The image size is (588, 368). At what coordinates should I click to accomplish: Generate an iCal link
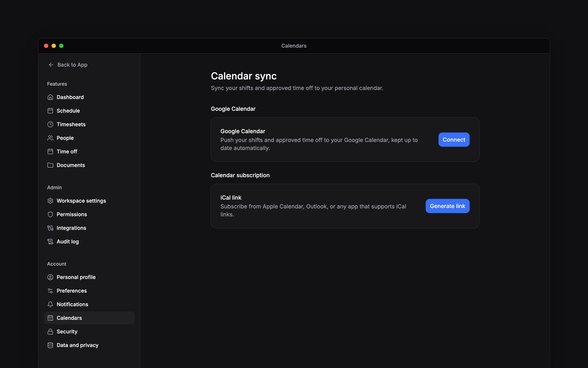[448, 206]
